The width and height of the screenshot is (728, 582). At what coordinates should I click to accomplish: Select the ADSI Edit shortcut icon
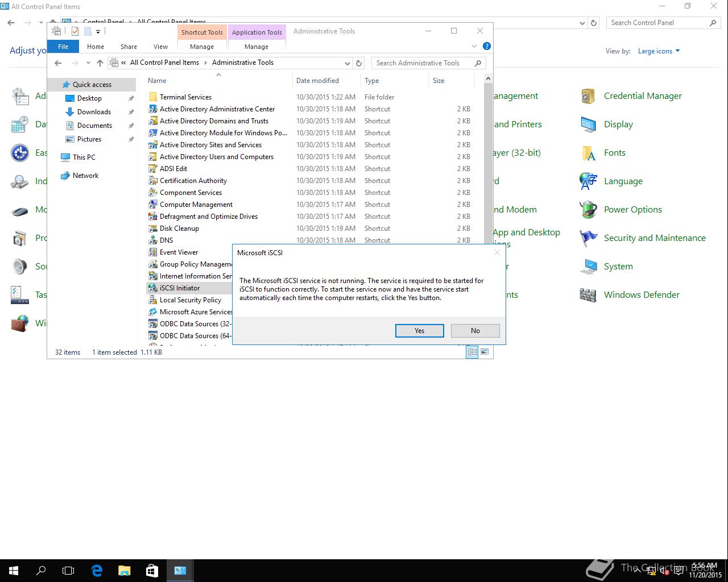[153, 169]
